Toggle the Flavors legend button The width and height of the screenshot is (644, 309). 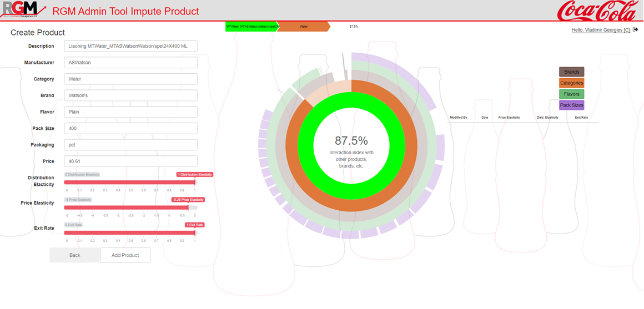[571, 94]
